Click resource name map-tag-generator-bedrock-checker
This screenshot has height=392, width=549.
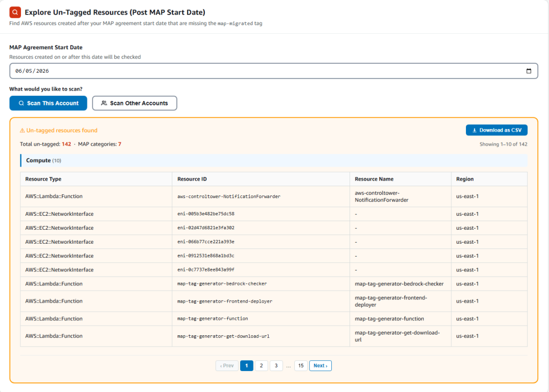click(x=399, y=284)
